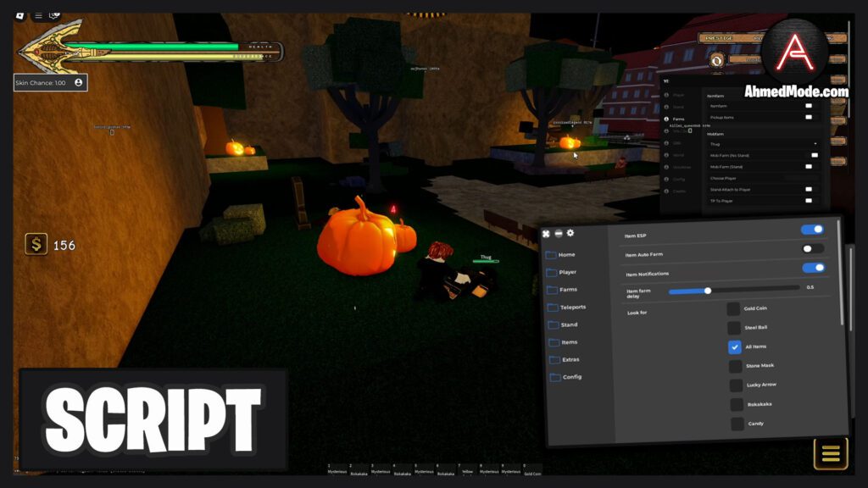Check the Stone Mask checkbox
Viewport: 868px width, 488px height.
[735, 366]
